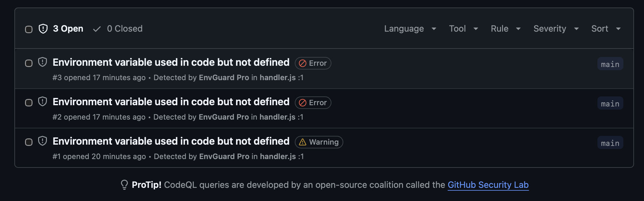This screenshot has width=644, height=201.
Task: Click the shield icon on alert #1
Action: point(42,141)
